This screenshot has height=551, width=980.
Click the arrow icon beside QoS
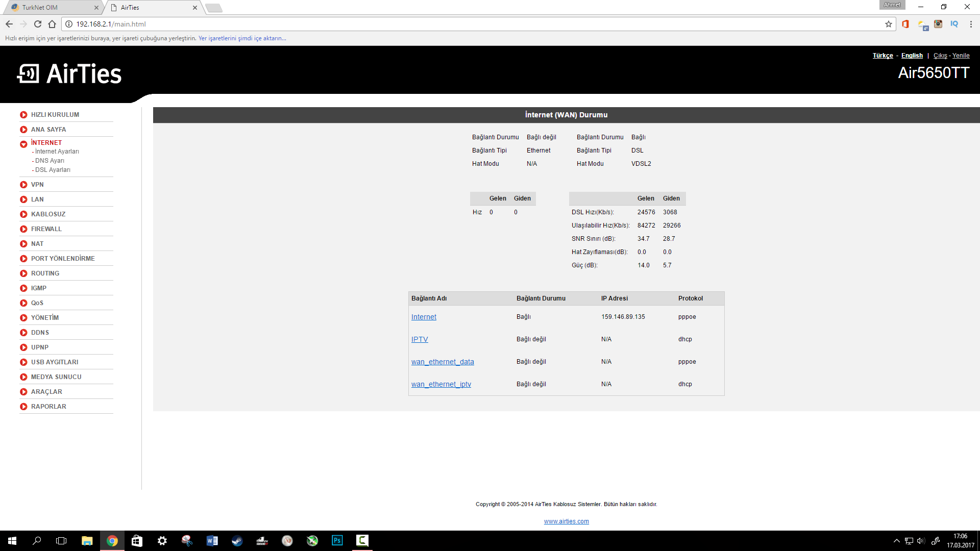23,303
